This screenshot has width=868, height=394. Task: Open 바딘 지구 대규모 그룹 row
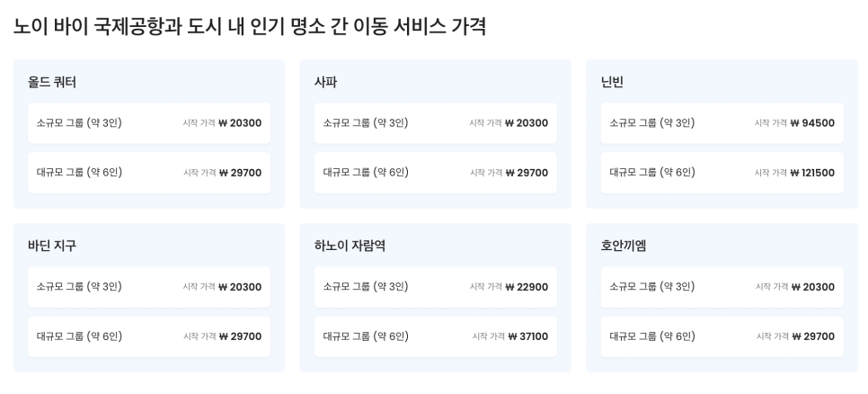[149, 336]
